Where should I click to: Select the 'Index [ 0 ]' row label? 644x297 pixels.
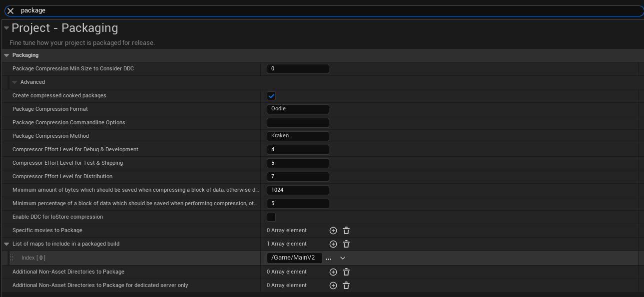[x=33, y=258]
